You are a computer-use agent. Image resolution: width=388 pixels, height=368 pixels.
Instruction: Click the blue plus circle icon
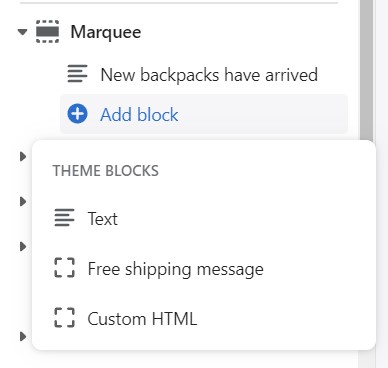pyautogui.click(x=77, y=114)
